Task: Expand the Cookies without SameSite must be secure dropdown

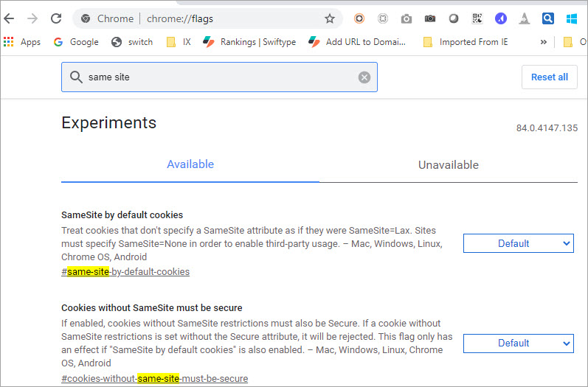Action: coord(518,344)
